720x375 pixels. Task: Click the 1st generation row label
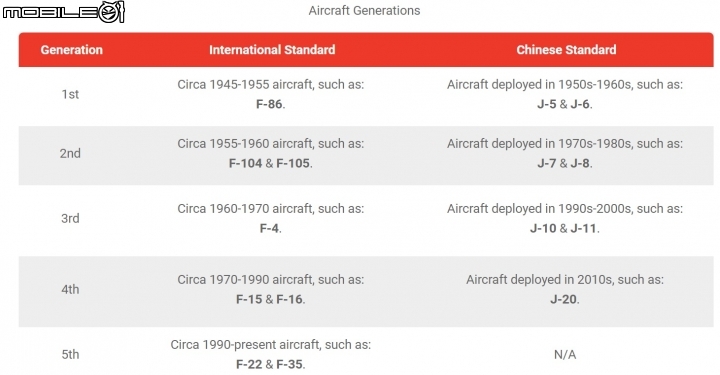click(70, 94)
